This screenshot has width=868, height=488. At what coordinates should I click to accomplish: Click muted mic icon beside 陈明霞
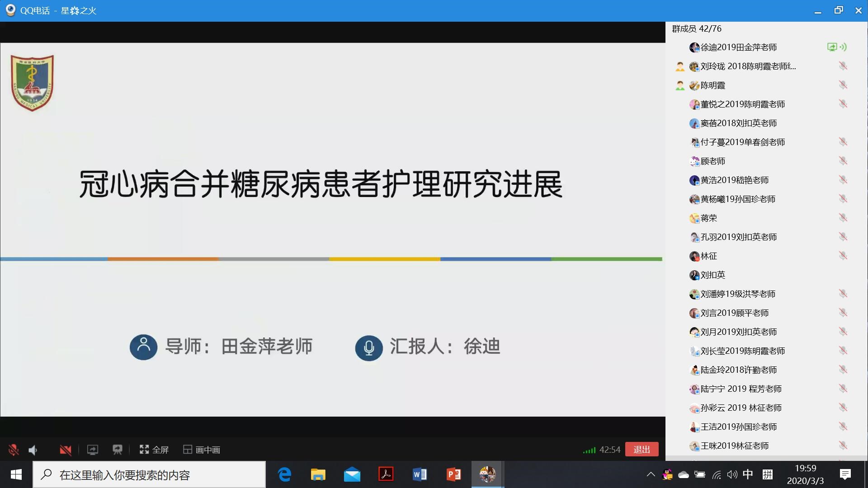(843, 85)
